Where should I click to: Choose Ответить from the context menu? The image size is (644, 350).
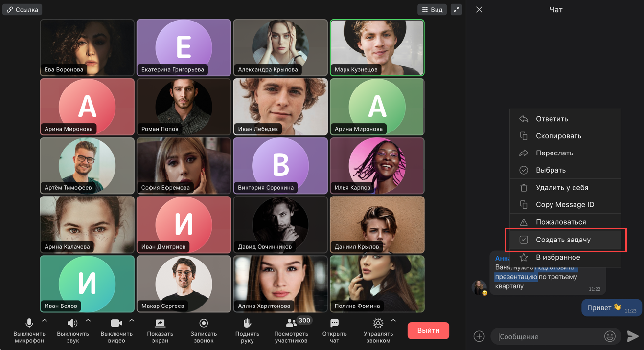(x=552, y=119)
